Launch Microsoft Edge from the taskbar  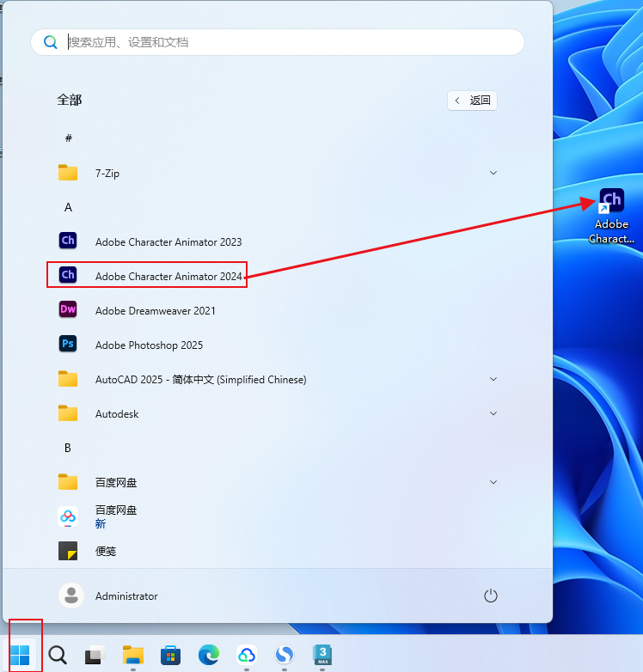click(x=209, y=655)
